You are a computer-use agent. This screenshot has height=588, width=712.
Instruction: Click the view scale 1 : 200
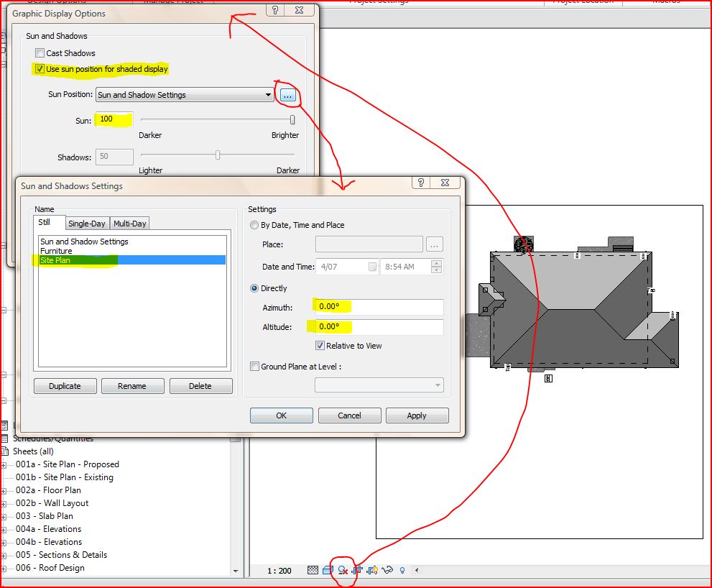point(279,571)
